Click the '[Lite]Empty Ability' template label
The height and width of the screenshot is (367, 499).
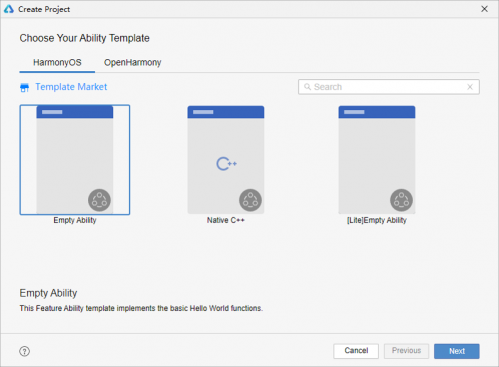click(377, 220)
